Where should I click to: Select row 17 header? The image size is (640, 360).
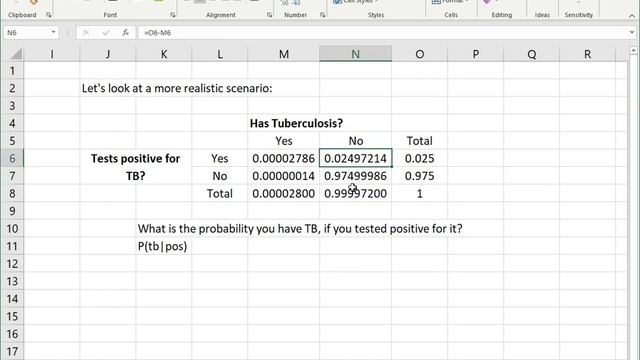12,351
